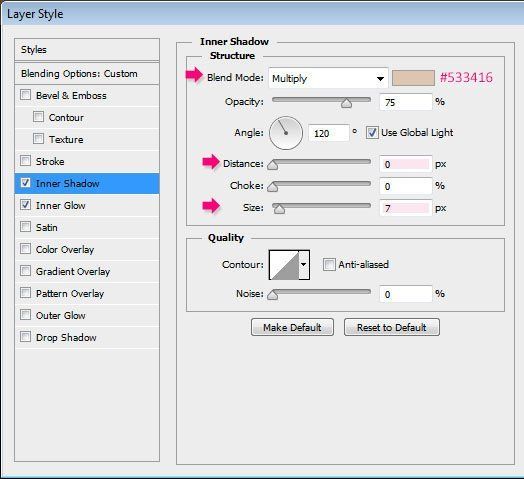The image size is (524, 479).
Task: Click the Angle dial control
Action: pyautogui.click(x=286, y=133)
